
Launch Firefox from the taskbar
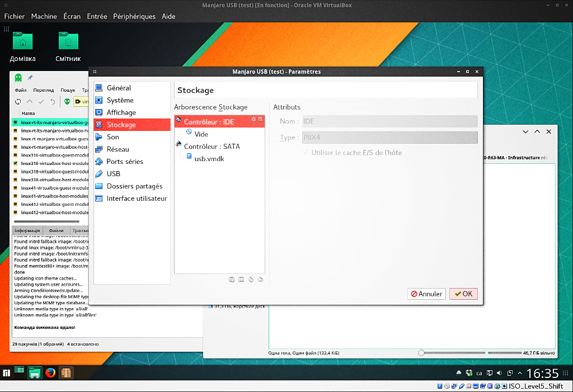50,372
